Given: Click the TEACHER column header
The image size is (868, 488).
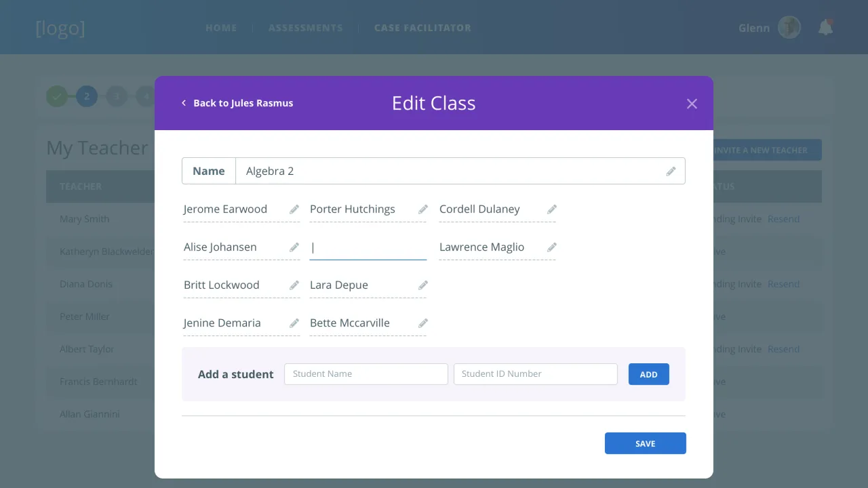Looking at the screenshot, I should (81, 186).
